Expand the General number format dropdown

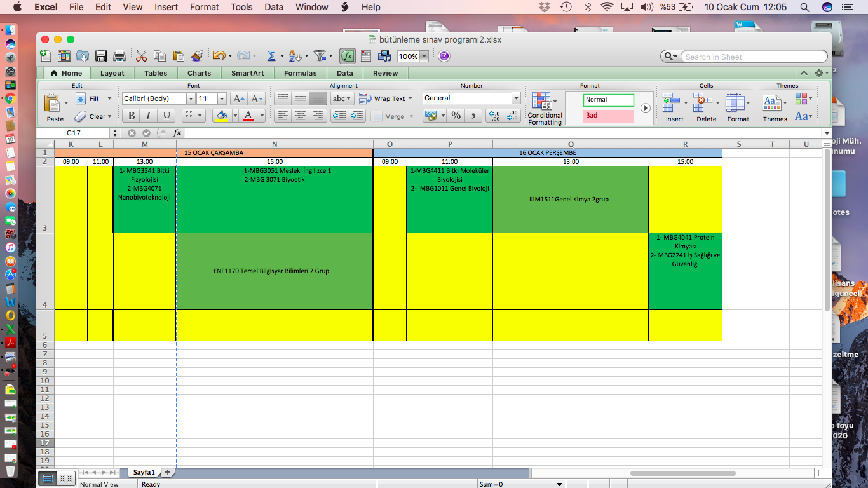(x=516, y=98)
